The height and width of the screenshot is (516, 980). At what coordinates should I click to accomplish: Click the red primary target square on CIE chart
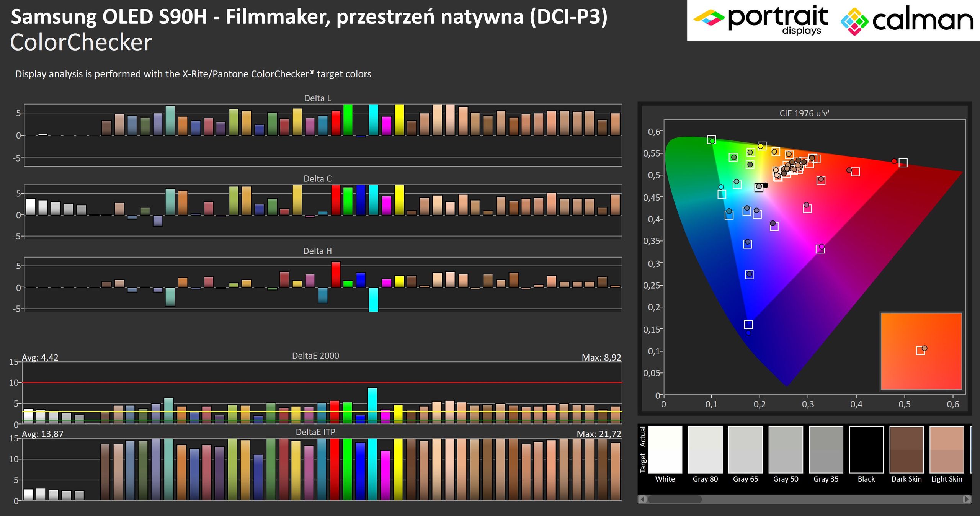click(903, 163)
